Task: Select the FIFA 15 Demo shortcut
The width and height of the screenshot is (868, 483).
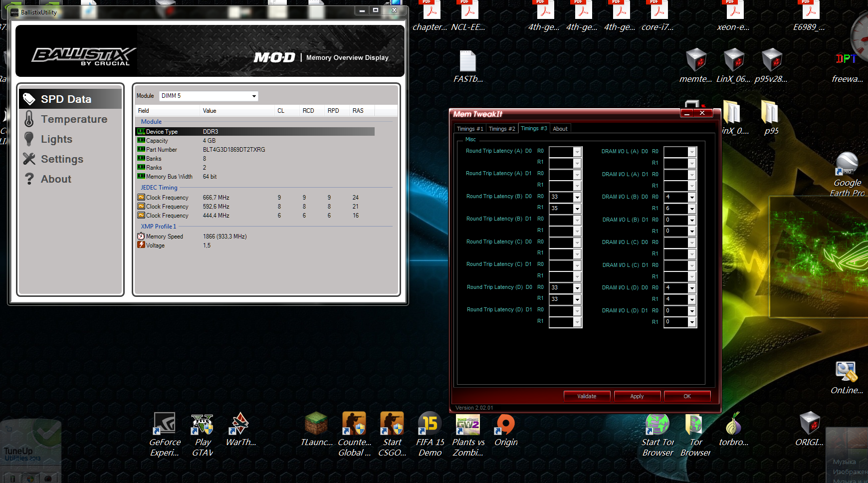Action: tap(430, 435)
